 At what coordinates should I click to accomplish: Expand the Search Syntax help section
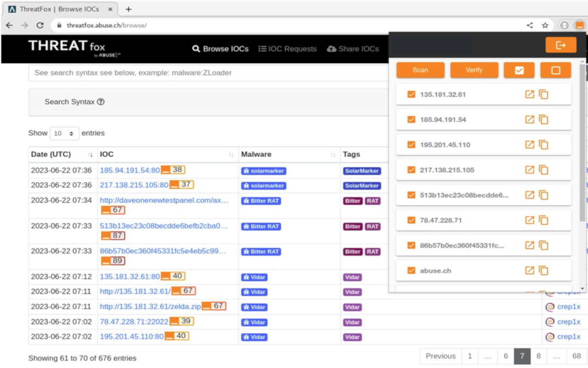click(74, 102)
